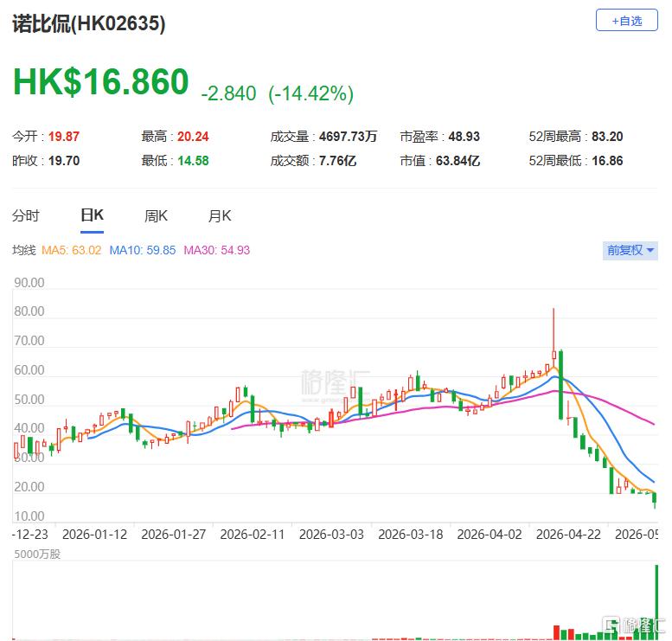Click the 5000万股 volume axis label
This screenshot has width=672, height=641.
(37, 554)
